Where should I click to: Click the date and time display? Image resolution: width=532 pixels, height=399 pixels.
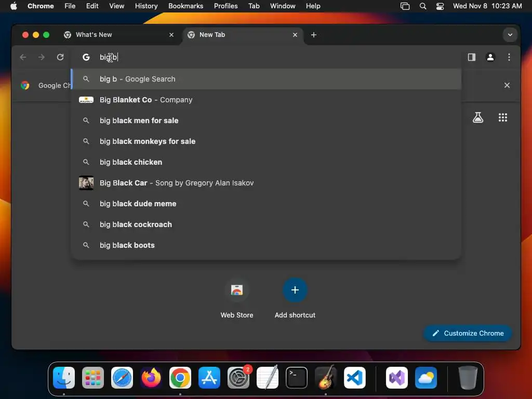click(487, 6)
